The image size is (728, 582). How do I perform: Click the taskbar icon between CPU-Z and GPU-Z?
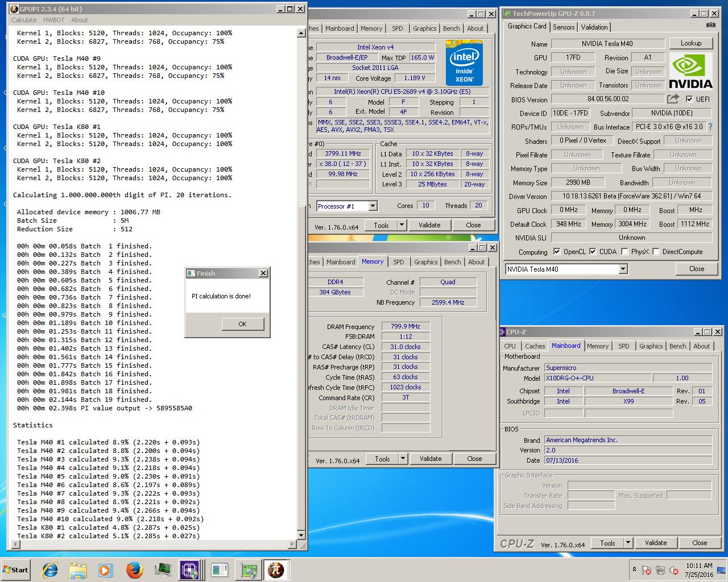tap(219, 570)
